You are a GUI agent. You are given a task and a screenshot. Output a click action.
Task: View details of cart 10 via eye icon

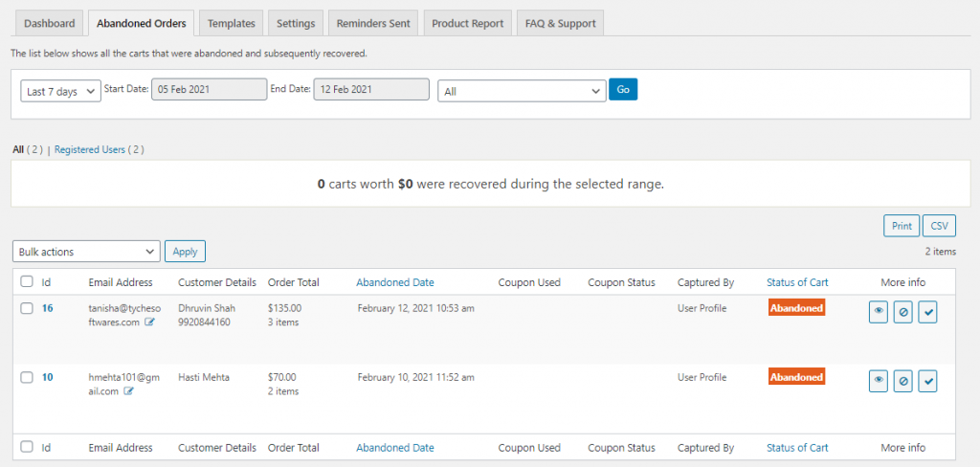click(879, 381)
